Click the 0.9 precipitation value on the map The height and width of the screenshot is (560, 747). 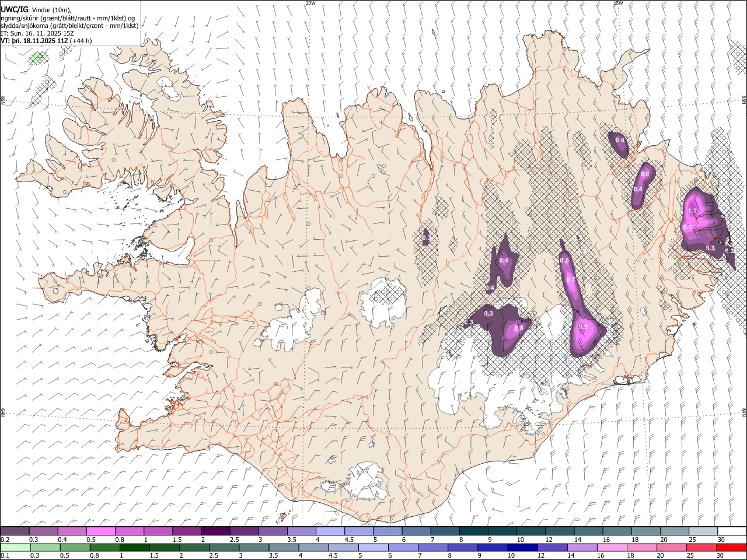click(x=583, y=327)
